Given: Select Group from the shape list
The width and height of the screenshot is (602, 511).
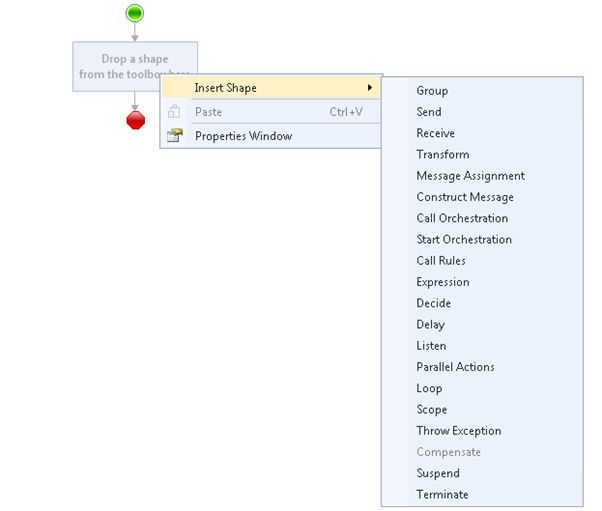Looking at the screenshot, I should point(432,91).
